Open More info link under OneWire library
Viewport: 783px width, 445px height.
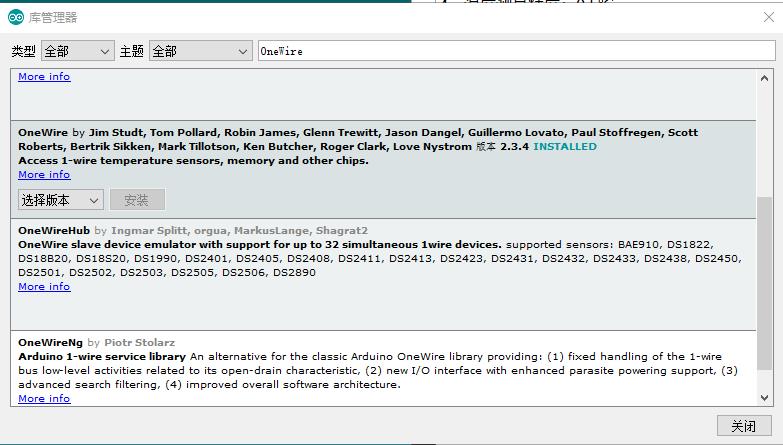(x=44, y=174)
